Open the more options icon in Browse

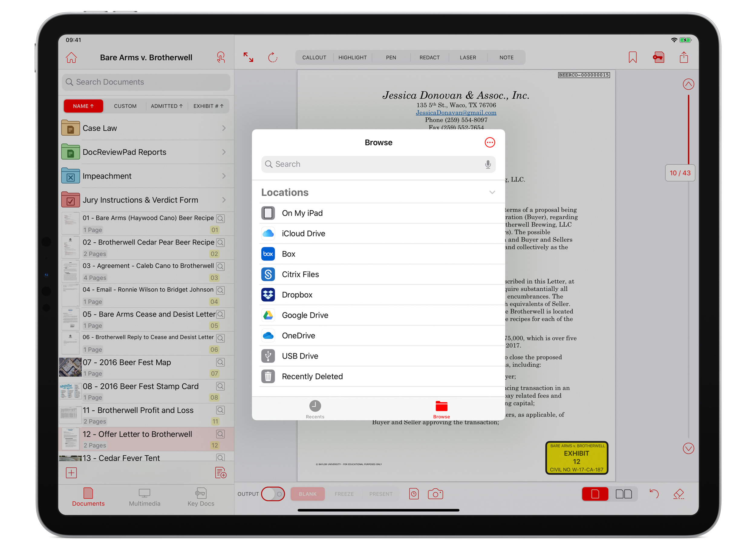point(490,142)
